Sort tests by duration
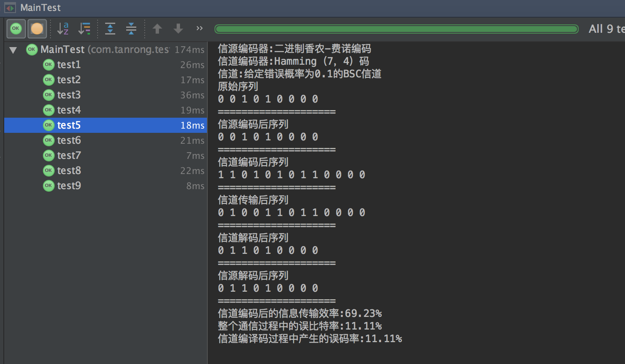625x364 pixels. point(85,29)
